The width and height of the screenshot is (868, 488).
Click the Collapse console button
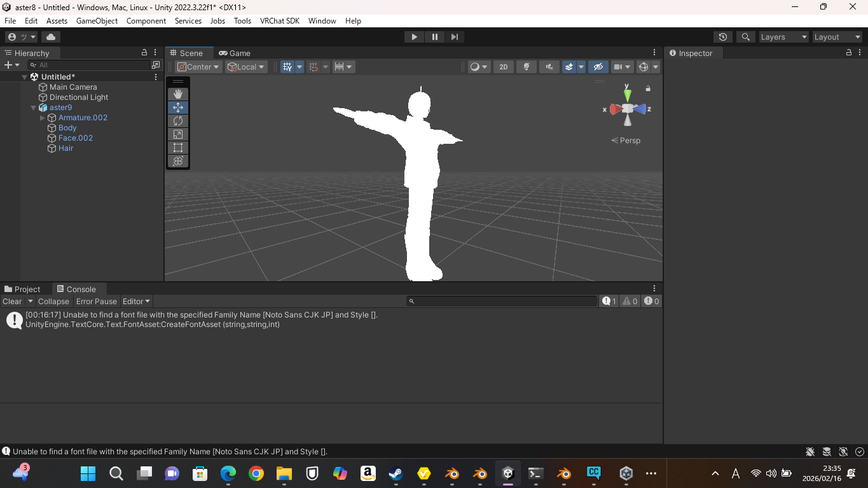(53, 302)
